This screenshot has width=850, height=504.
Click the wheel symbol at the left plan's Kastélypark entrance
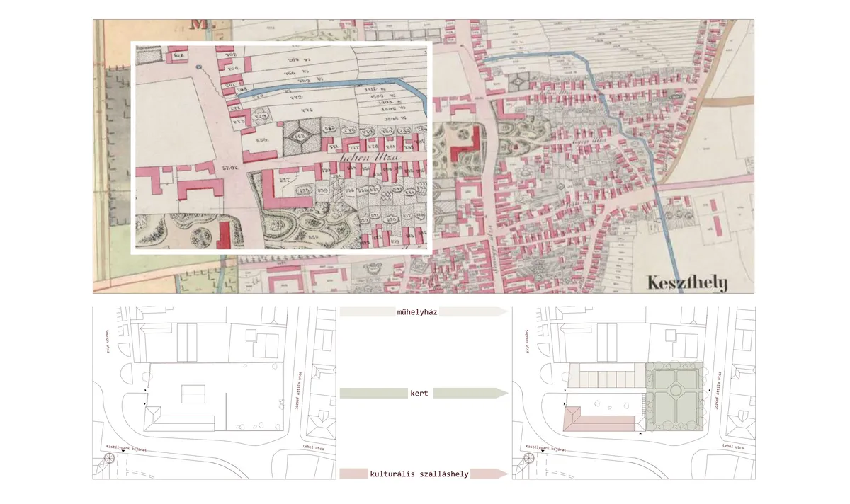point(109,458)
